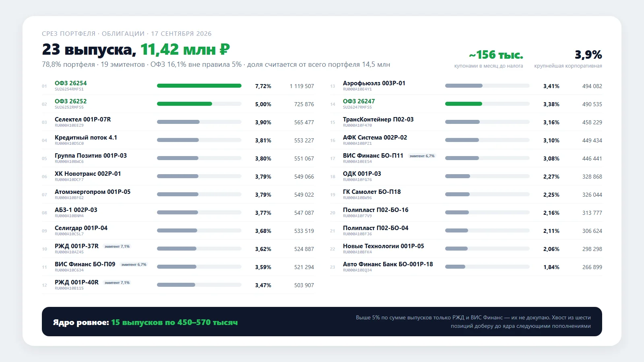Click the amount 549 022

click(304, 195)
